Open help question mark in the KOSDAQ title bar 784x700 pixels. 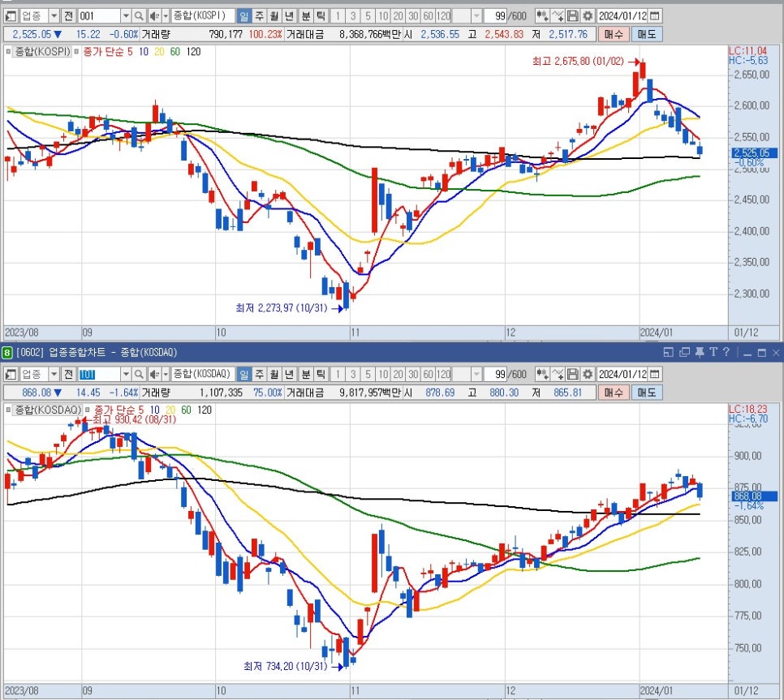[726, 352]
